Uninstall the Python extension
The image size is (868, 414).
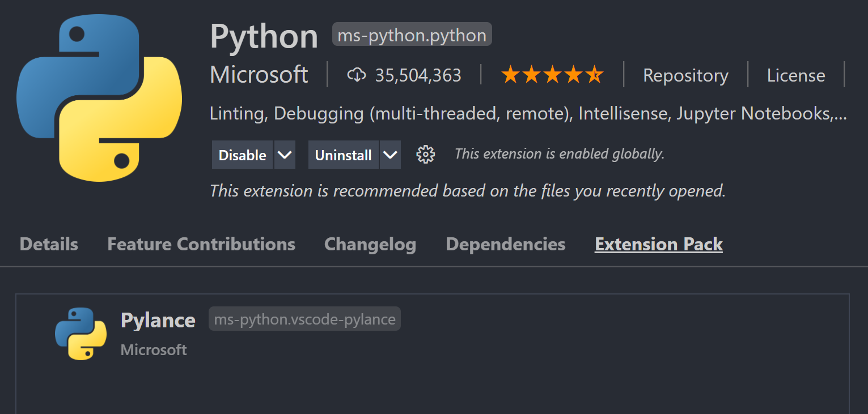tap(343, 154)
